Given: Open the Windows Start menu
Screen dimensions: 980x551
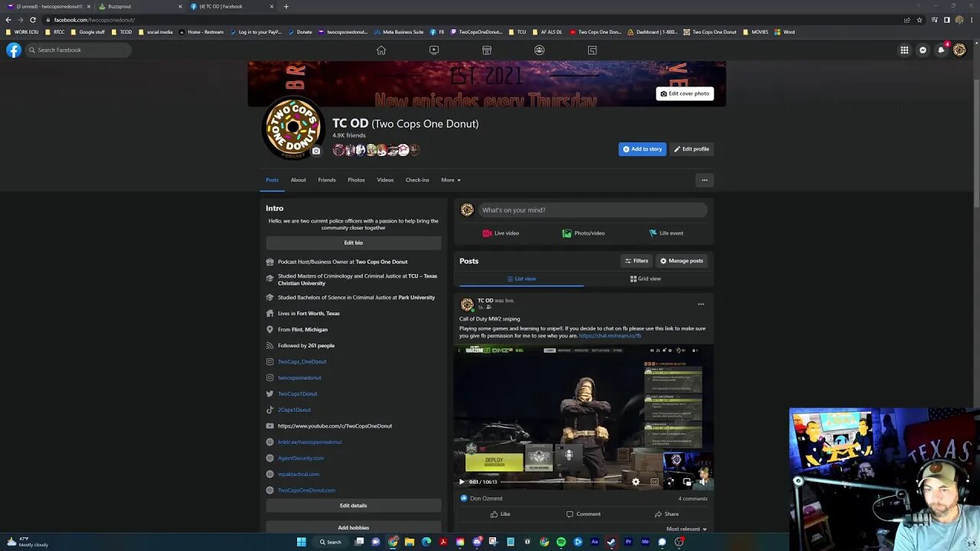Looking at the screenshot, I should pyautogui.click(x=302, y=542).
